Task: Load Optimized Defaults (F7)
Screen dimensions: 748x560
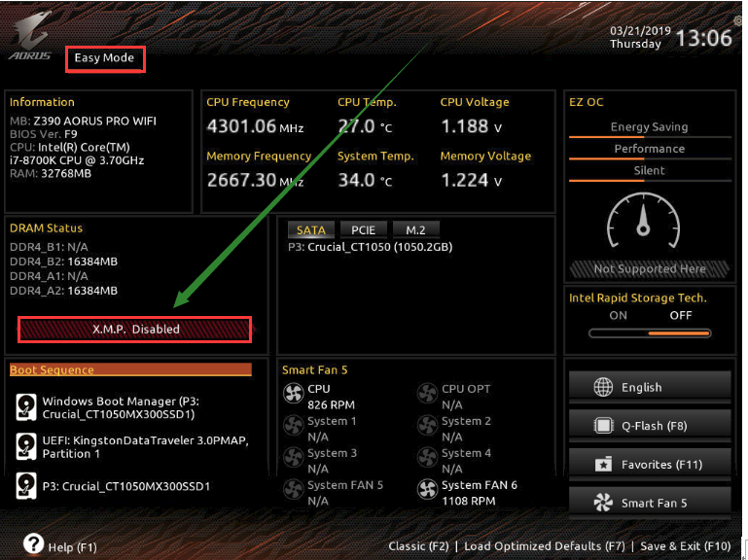Action: (x=545, y=546)
